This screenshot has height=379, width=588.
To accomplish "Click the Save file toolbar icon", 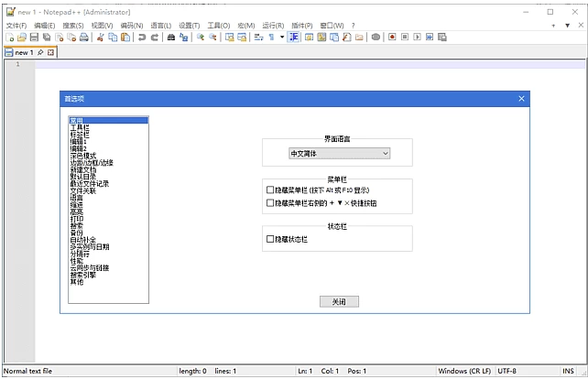I will tap(34, 38).
